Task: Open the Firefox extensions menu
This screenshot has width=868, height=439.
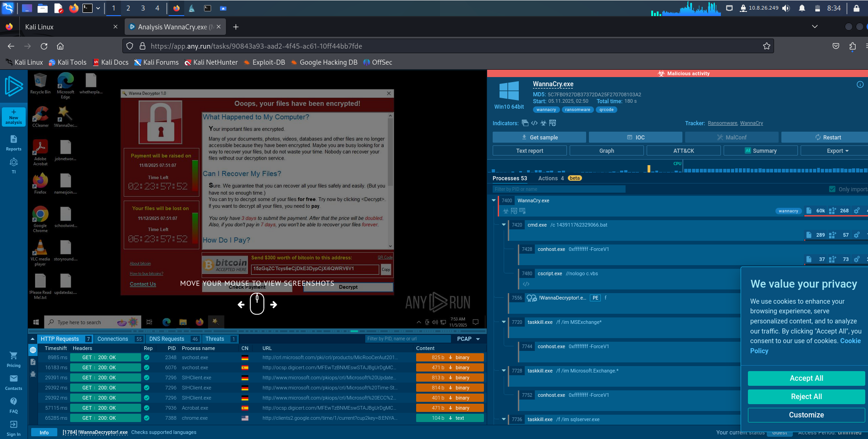Action: click(852, 46)
